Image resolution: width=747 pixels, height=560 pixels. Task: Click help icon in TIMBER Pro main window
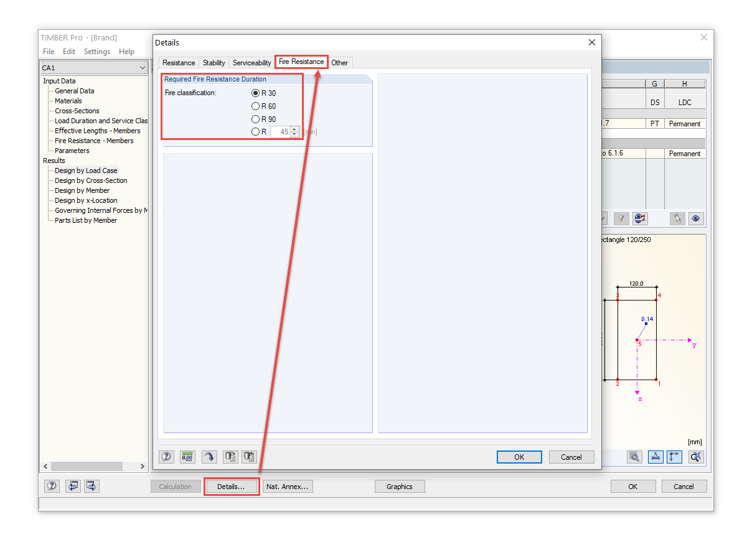[x=52, y=486]
